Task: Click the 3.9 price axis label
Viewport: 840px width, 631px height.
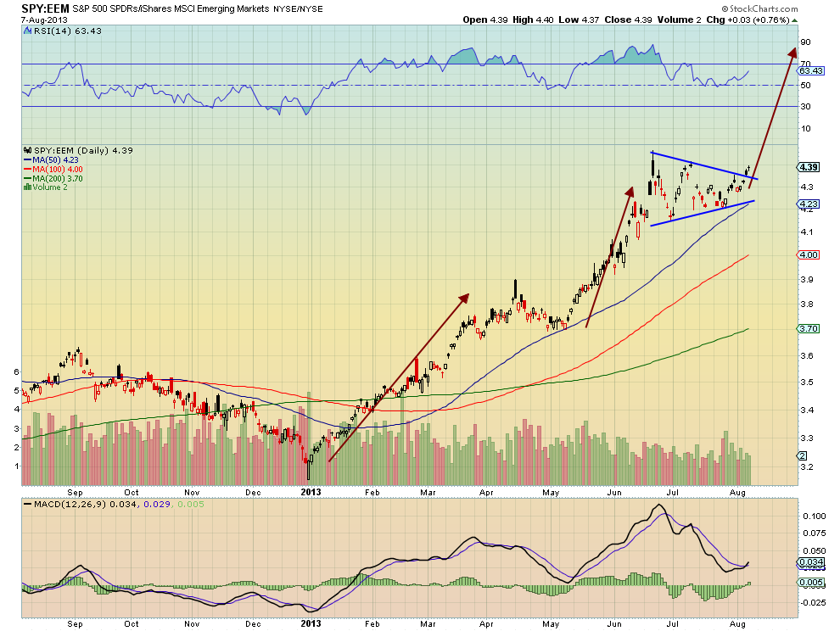Action: pyautogui.click(x=806, y=280)
